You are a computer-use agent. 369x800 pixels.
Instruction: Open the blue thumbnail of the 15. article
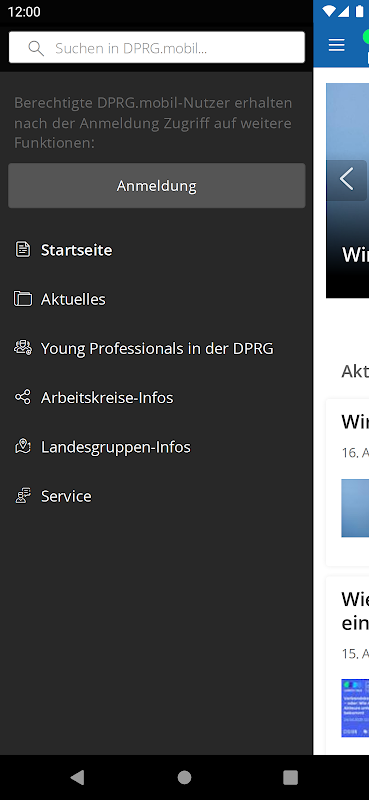pyautogui.click(x=355, y=708)
